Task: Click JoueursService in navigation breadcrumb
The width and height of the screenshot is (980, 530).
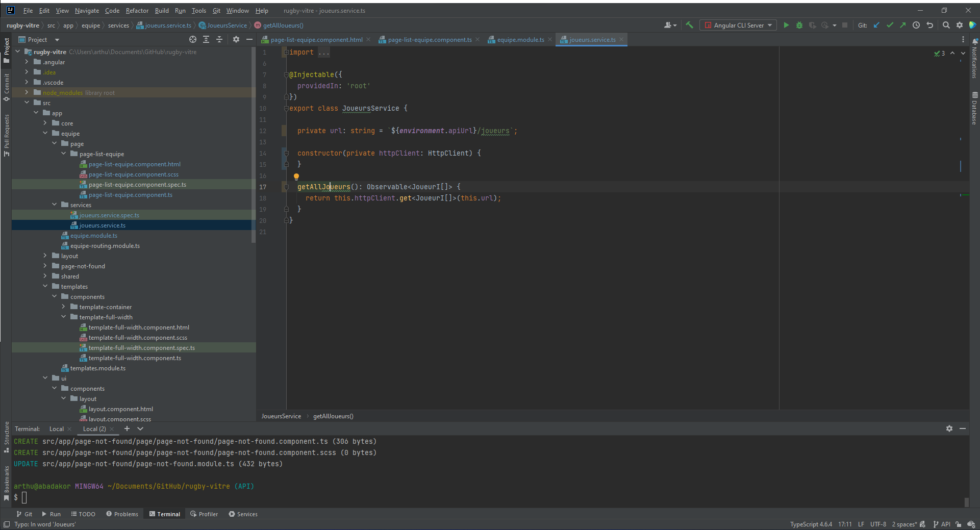Action: [227, 25]
